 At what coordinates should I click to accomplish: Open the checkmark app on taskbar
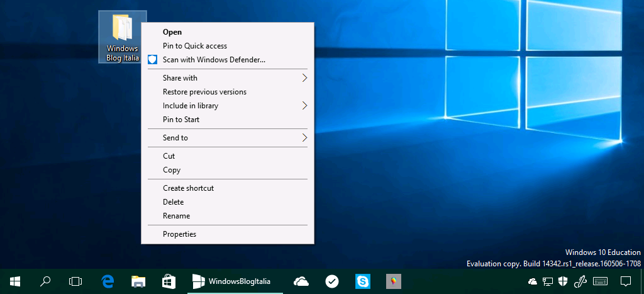pyautogui.click(x=332, y=281)
